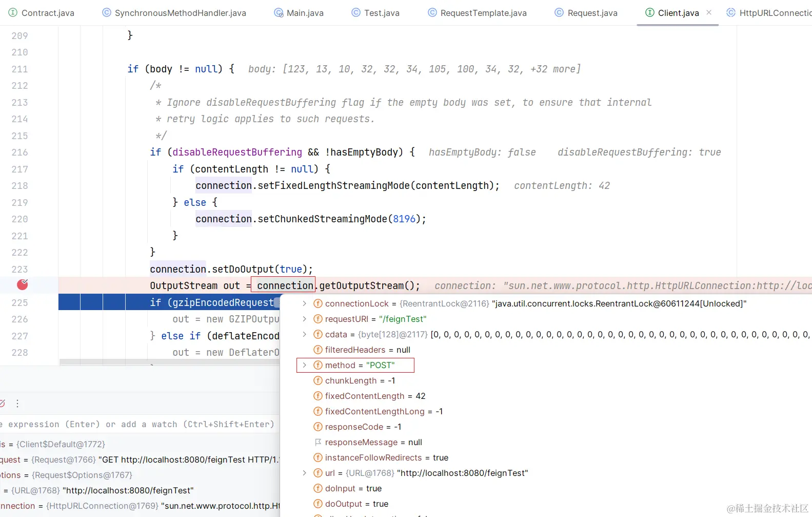
Task: Click setFixedLengthStreamingMode on line 218
Action: tap(333, 185)
